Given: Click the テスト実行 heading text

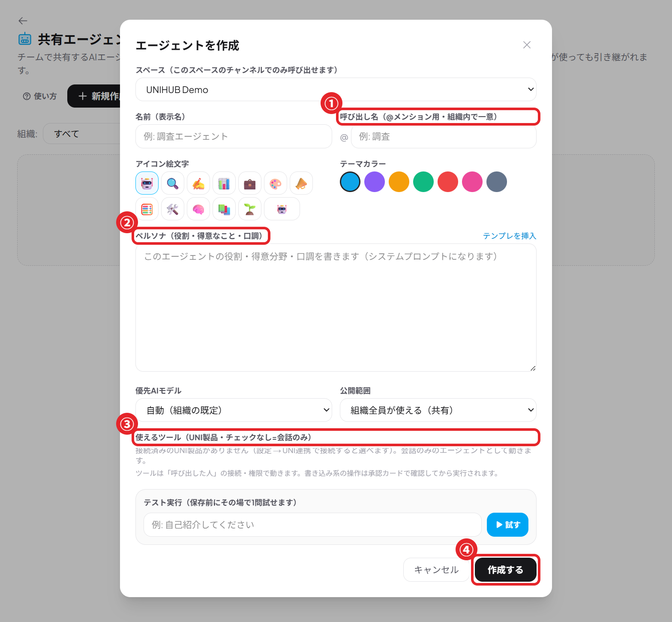Looking at the screenshot, I should 220,502.
